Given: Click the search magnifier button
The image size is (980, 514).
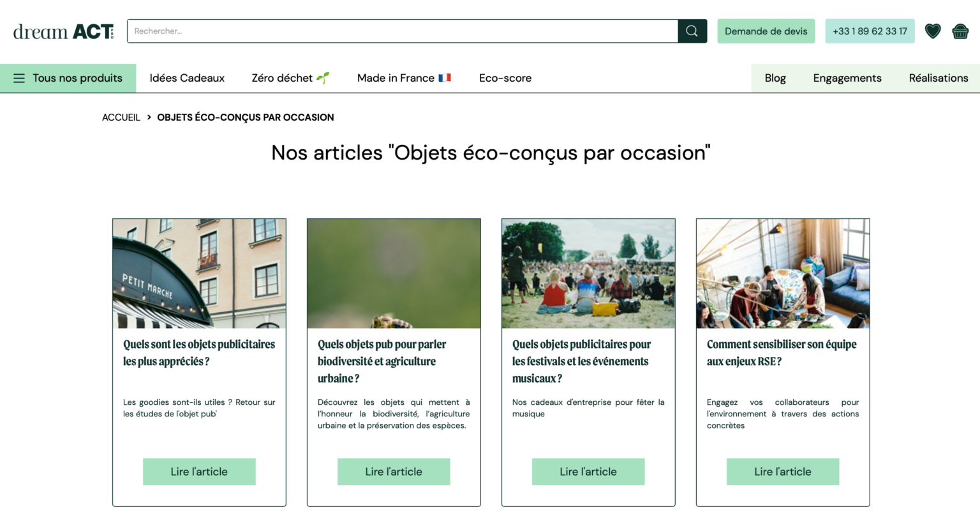Looking at the screenshot, I should (x=692, y=31).
